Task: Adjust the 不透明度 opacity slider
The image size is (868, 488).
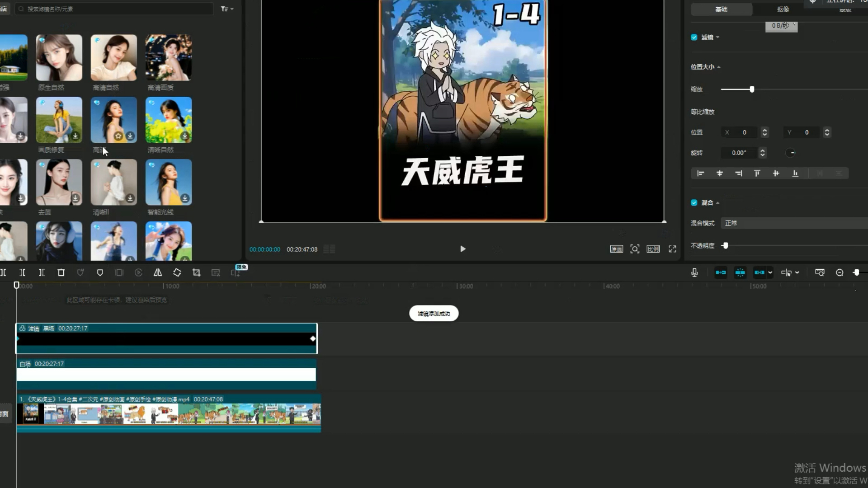Action: (x=725, y=246)
